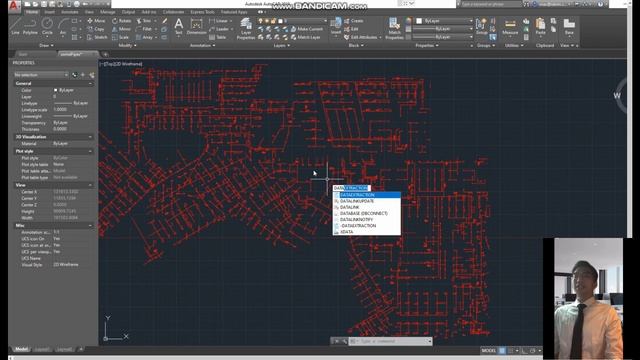Click the Linear dimension tool
Viewport: 640px width, 360px height.
coord(219,21)
